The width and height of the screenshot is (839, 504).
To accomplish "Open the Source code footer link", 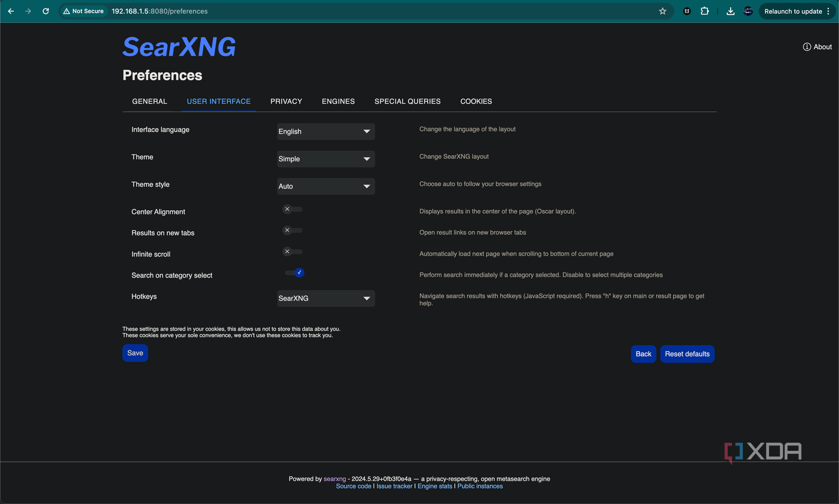I will pos(354,486).
